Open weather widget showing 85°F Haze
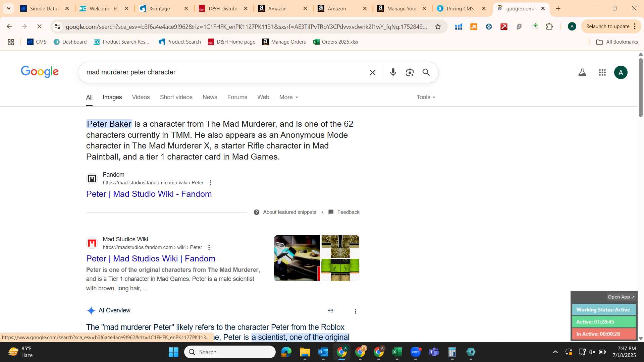 21,352
